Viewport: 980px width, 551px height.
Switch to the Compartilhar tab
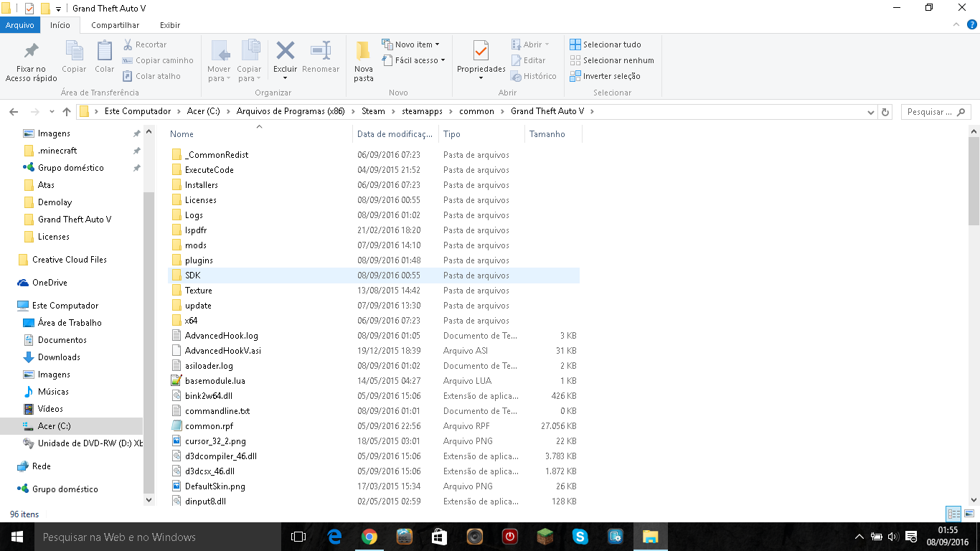pos(115,25)
